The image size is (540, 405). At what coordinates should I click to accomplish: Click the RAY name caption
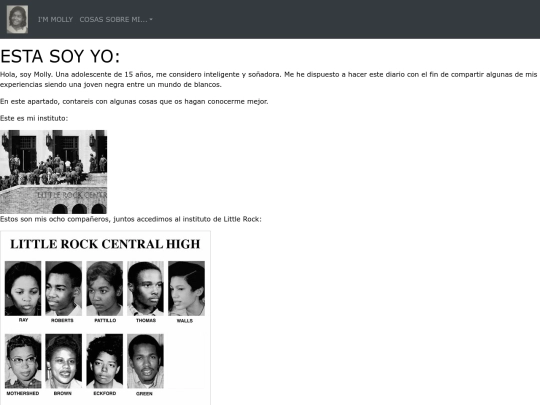pos(23,320)
